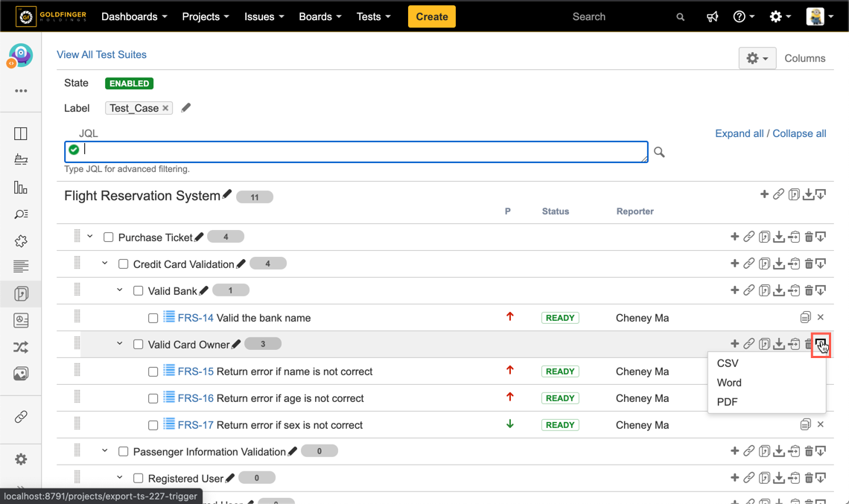The height and width of the screenshot is (504, 849).
Task: Click pencil icon to edit Test_Case label
Action: point(186,108)
